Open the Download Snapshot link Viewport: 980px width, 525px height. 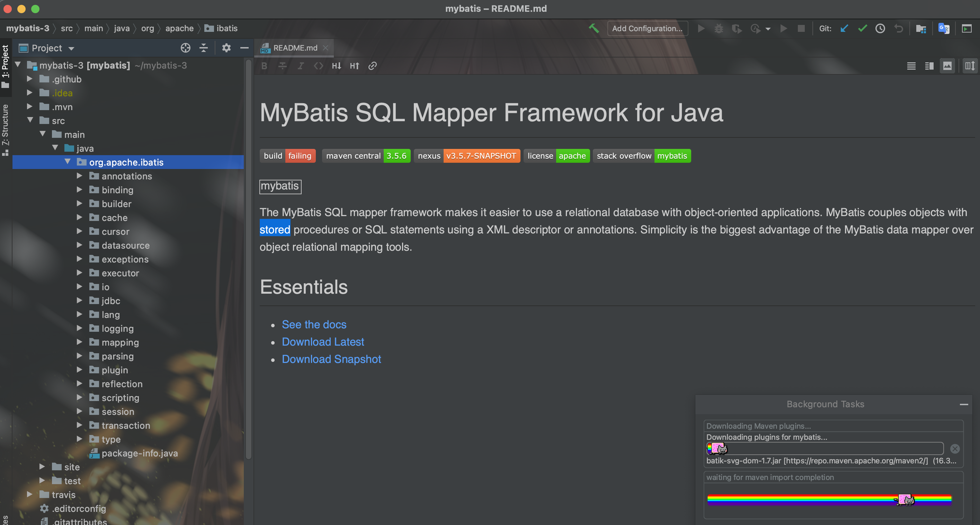pyautogui.click(x=331, y=359)
